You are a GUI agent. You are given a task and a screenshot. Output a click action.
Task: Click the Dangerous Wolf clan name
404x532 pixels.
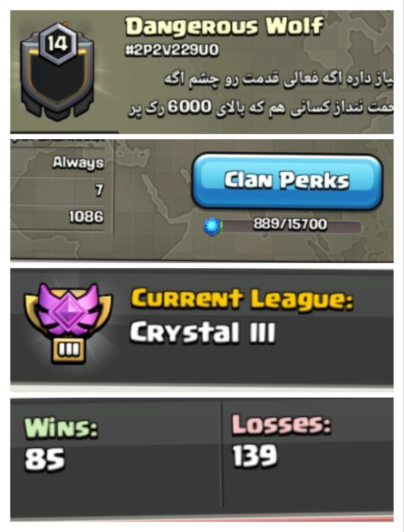[x=224, y=26]
